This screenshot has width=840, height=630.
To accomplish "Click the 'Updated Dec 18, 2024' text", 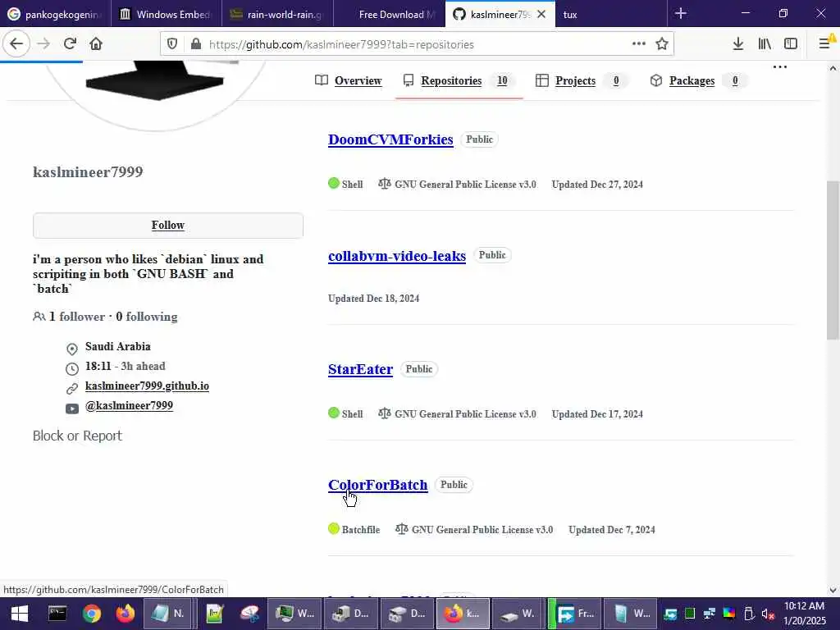I will click(373, 299).
